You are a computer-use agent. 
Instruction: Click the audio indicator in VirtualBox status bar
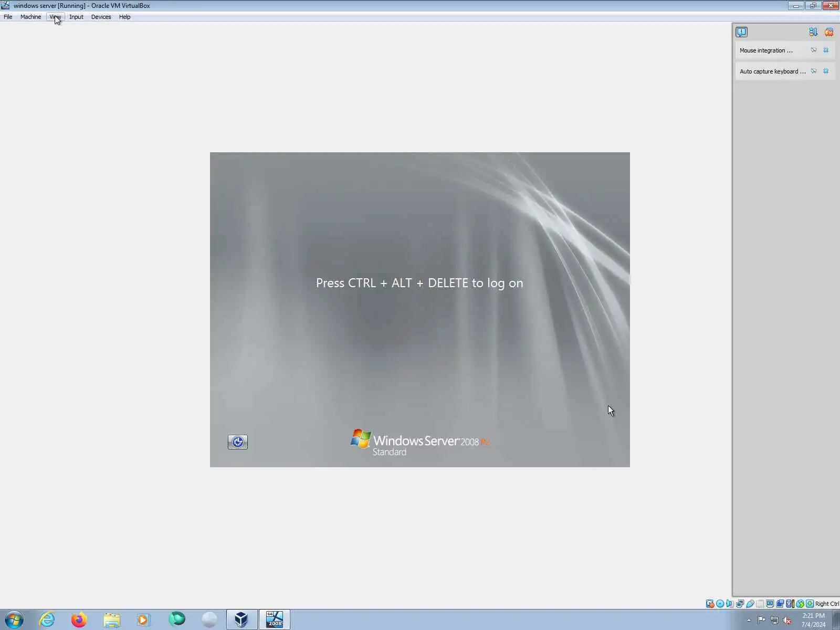click(730, 604)
